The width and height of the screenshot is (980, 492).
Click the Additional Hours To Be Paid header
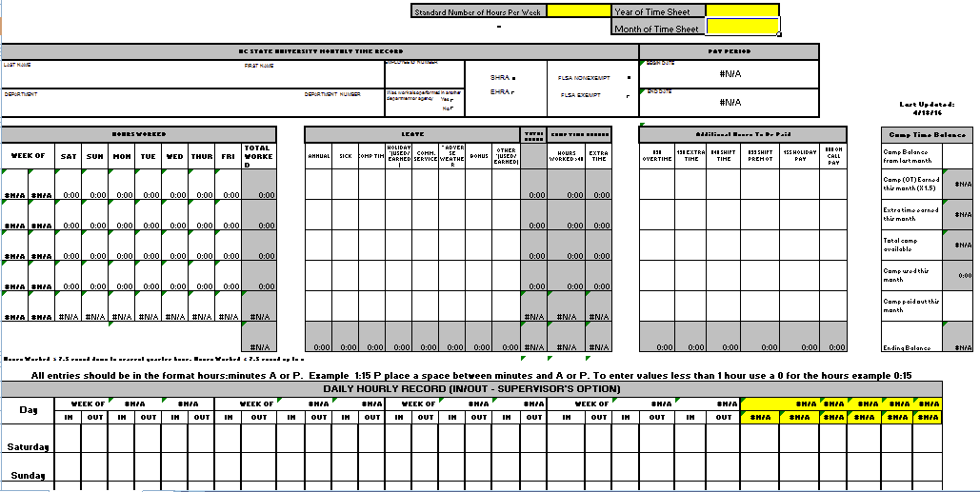click(x=744, y=134)
